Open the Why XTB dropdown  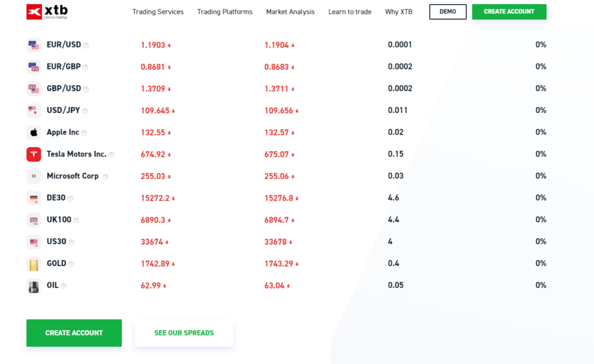click(399, 12)
